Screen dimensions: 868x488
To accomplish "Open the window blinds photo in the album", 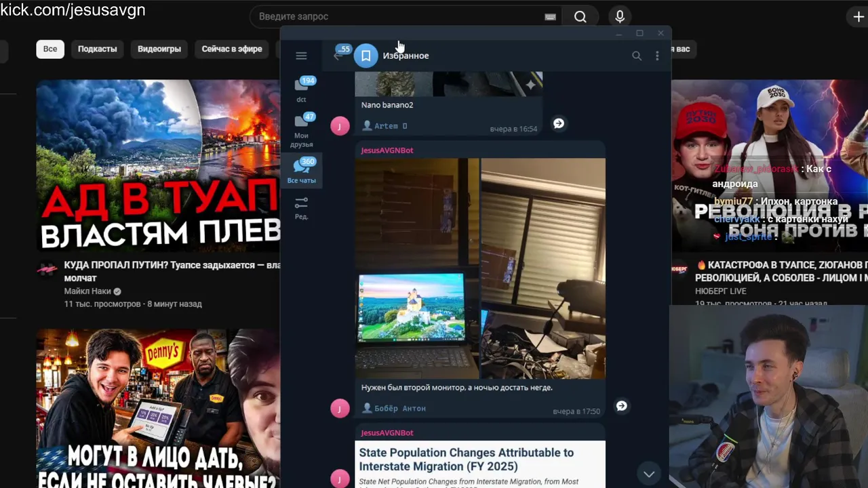I will click(x=543, y=268).
